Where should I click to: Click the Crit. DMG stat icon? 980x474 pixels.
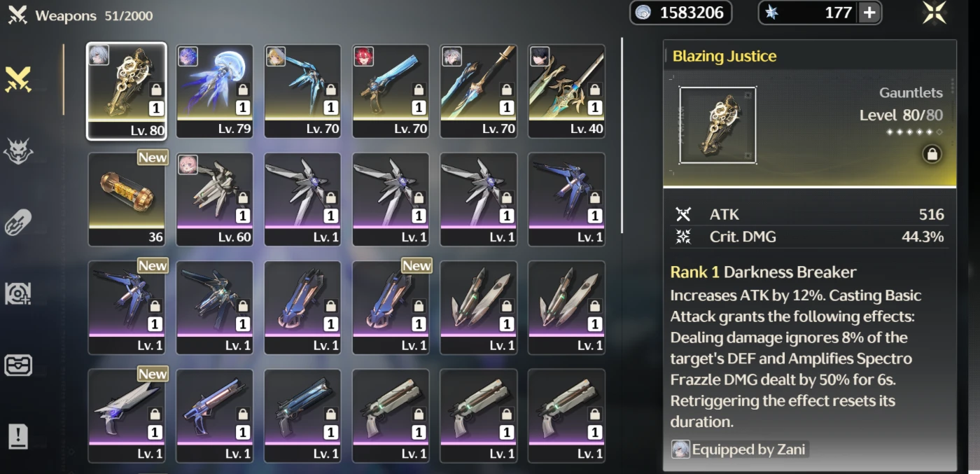point(683,237)
